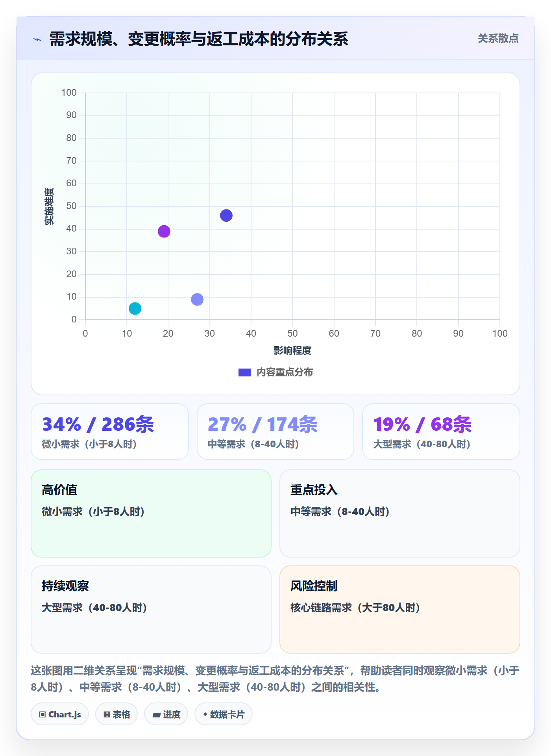Click the lightning bolt icon beside the title
The image size is (551, 756).
[x=37, y=39]
